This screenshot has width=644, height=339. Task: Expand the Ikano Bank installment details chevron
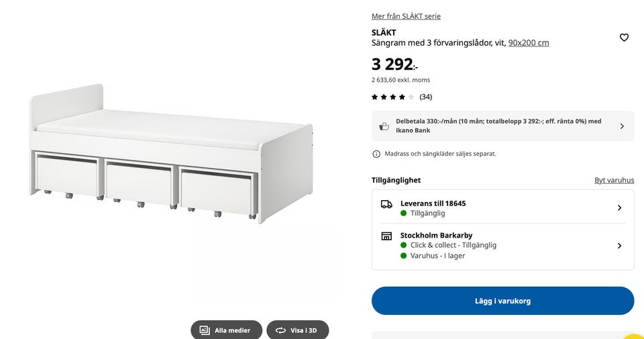coord(622,126)
